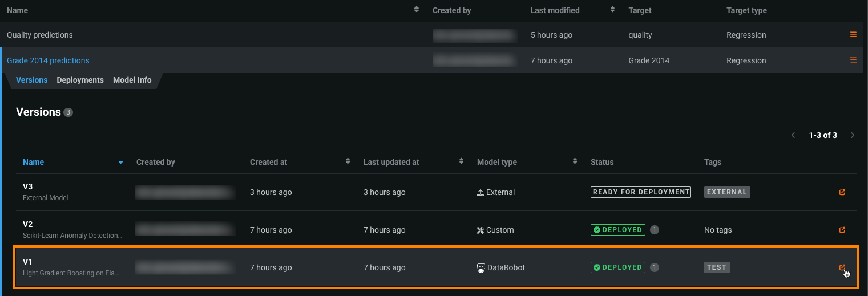Go to next versions page arrow
Screen dimensions: 868x296
coord(853,135)
